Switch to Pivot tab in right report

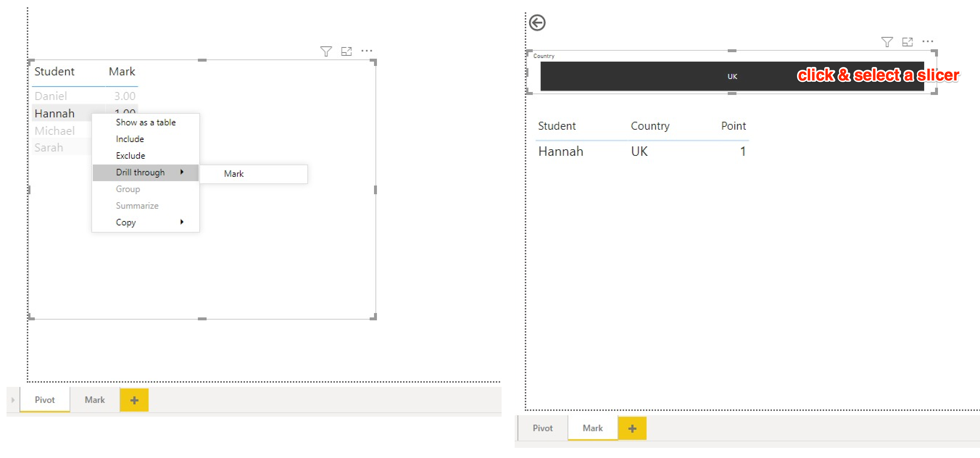543,428
